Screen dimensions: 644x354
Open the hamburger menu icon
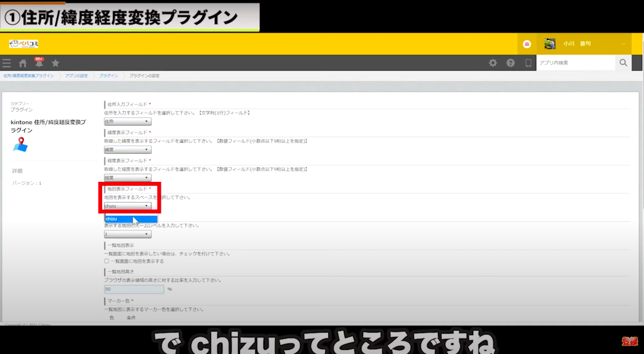click(x=7, y=63)
